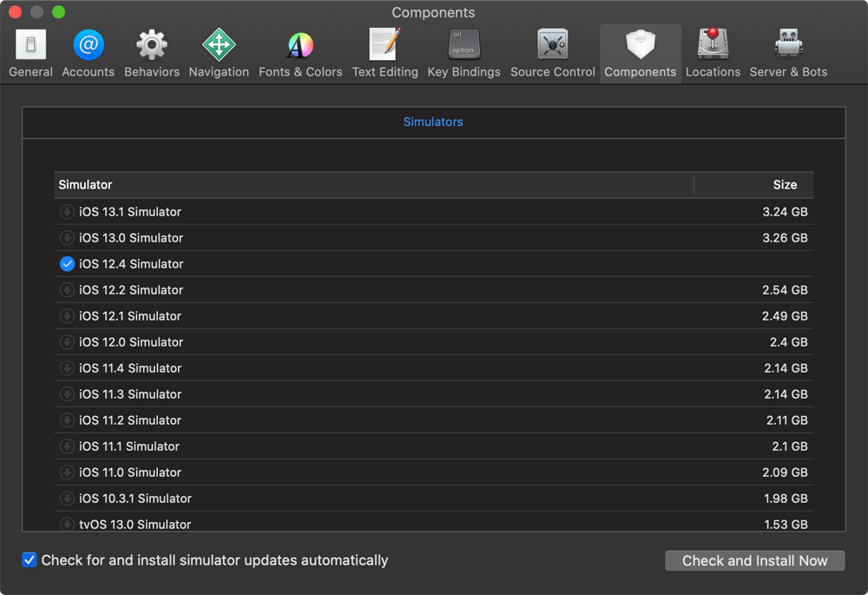Viewport: 868px width, 595px height.
Task: Download the iOS 13.1 Simulator
Action: [67, 212]
